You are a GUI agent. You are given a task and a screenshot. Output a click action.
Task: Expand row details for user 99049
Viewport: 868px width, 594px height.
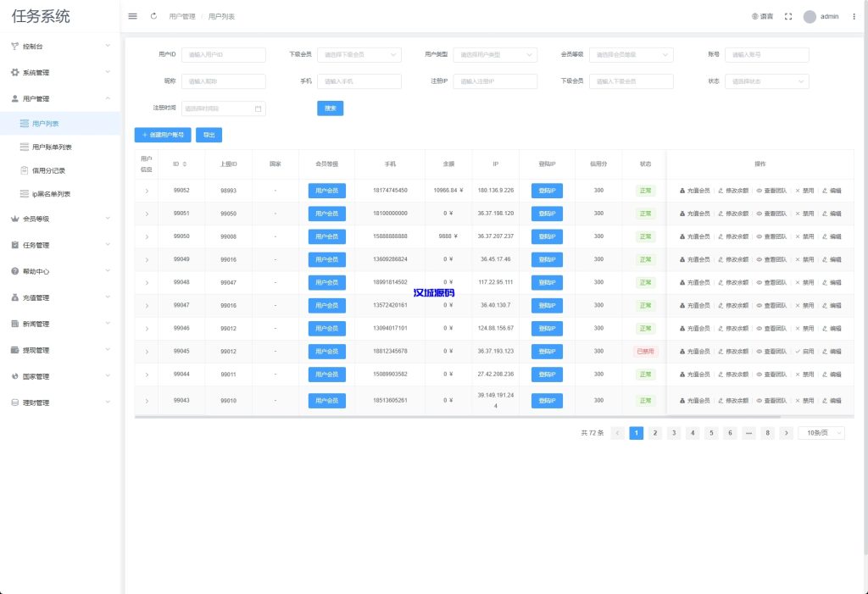tap(147, 259)
